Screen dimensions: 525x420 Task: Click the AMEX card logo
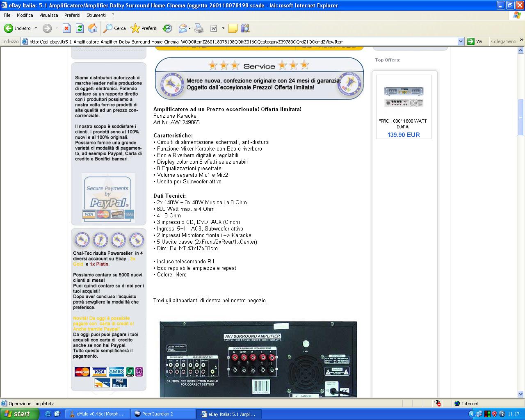116,372
